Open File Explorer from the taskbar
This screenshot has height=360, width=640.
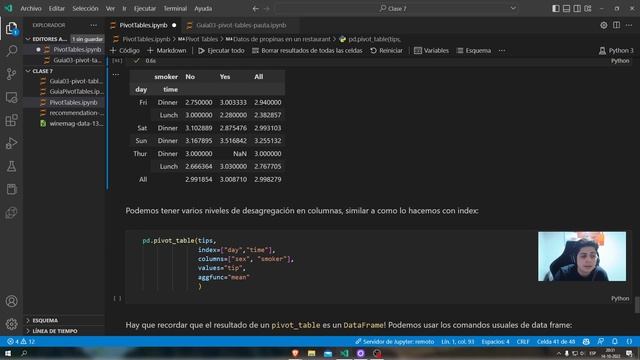coord(311,353)
